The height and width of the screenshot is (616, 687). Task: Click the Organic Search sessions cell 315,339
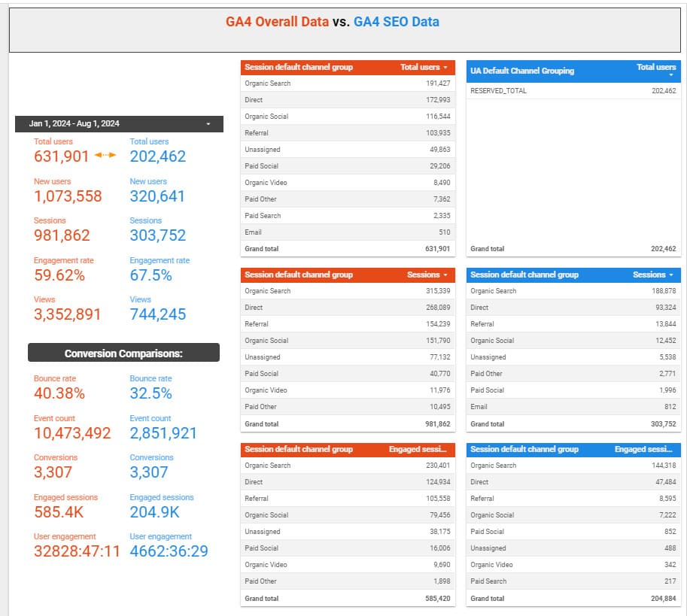coord(438,291)
